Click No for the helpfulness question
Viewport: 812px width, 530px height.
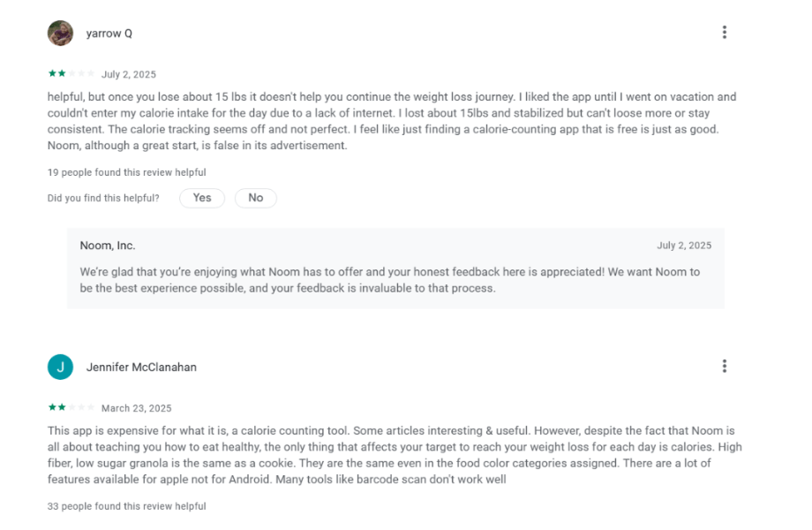(255, 198)
